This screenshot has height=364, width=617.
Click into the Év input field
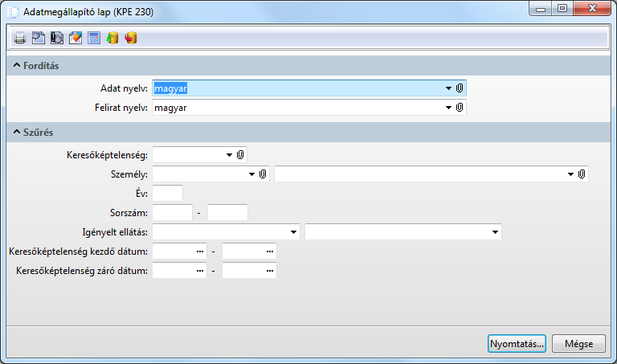pos(167,193)
